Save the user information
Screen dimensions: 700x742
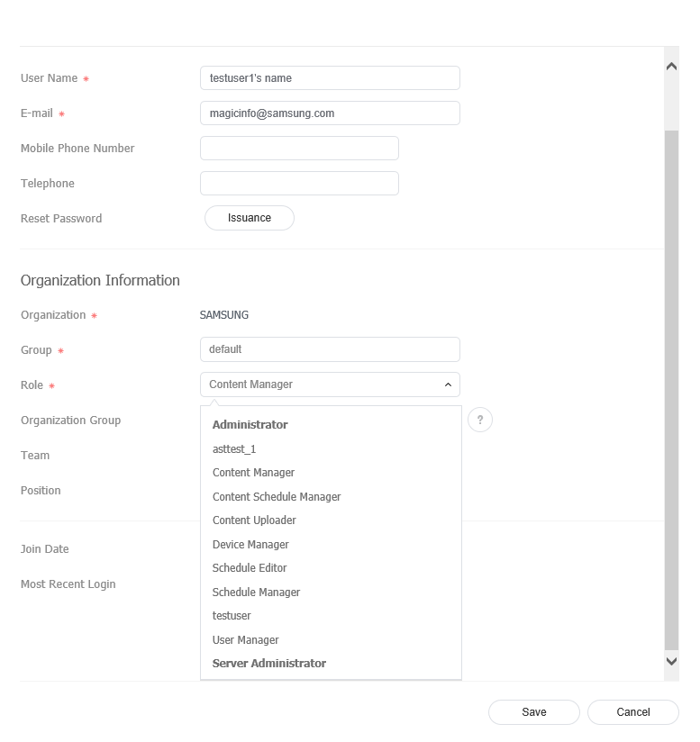click(533, 712)
